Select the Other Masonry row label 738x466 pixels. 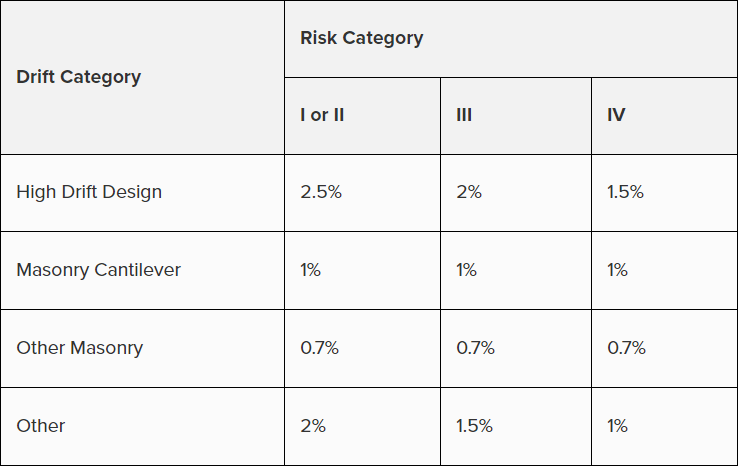(x=80, y=348)
